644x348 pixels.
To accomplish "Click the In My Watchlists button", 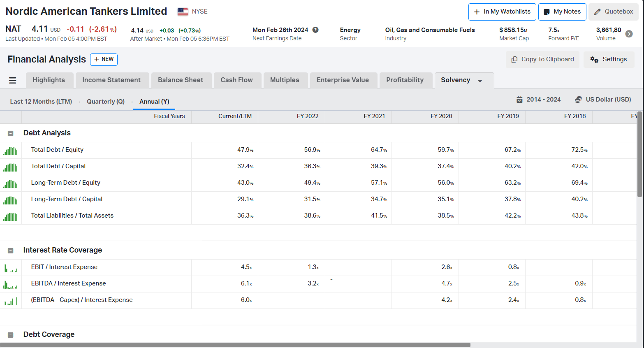I will 502,12.
